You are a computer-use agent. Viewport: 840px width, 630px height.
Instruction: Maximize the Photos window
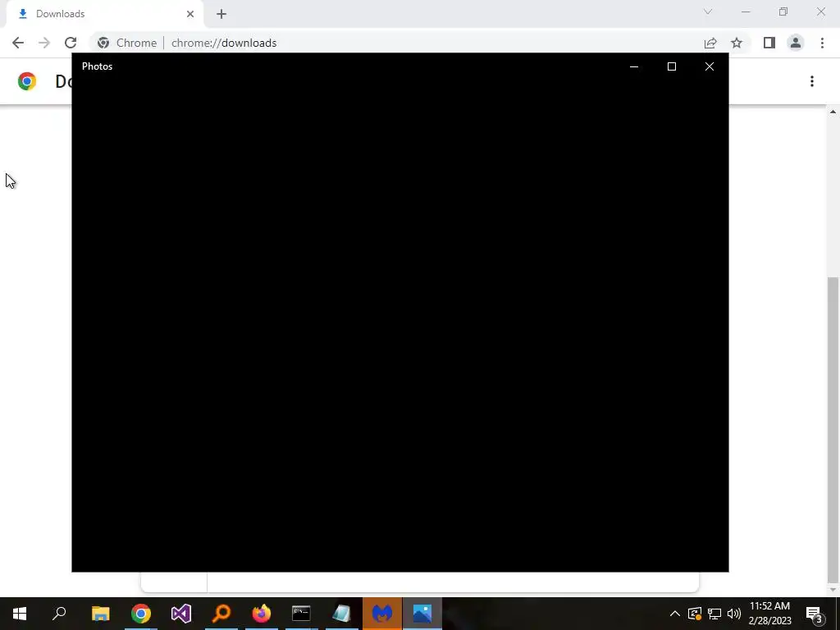pyautogui.click(x=672, y=66)
